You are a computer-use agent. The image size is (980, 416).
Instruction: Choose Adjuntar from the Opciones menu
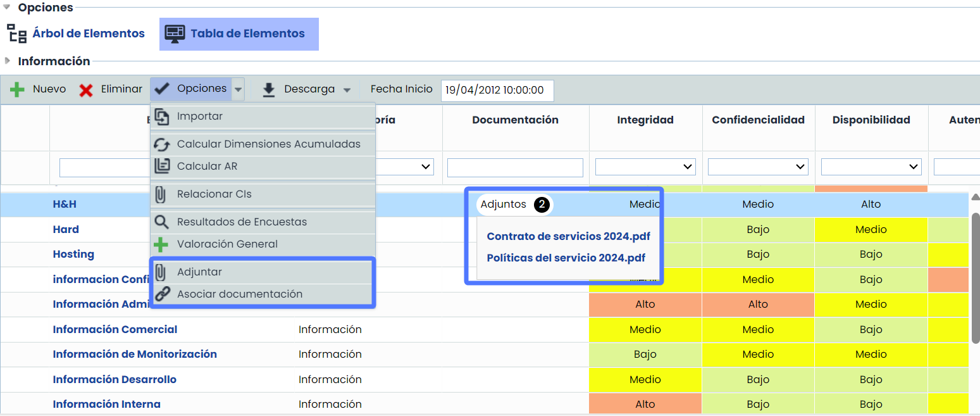coord(199,272)
